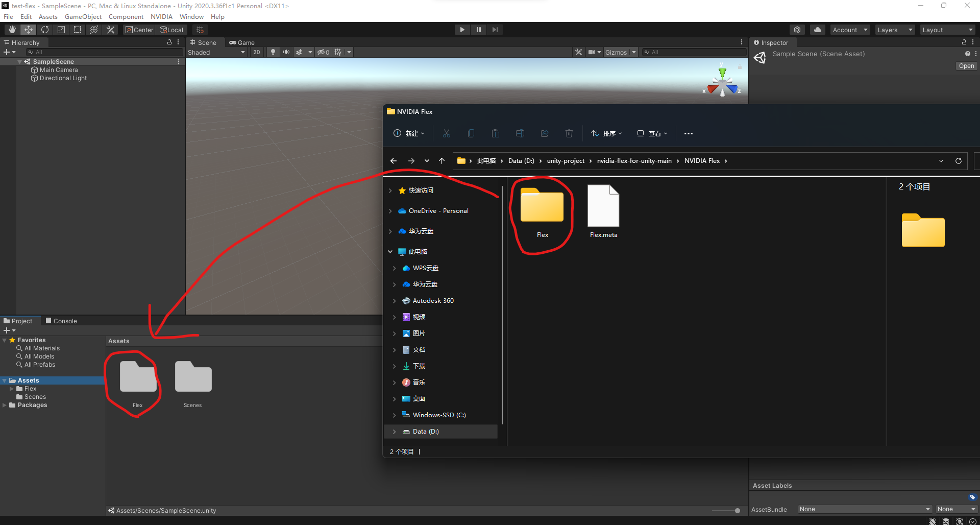Toggle Center pivot mode button

[x=139, y=30]
